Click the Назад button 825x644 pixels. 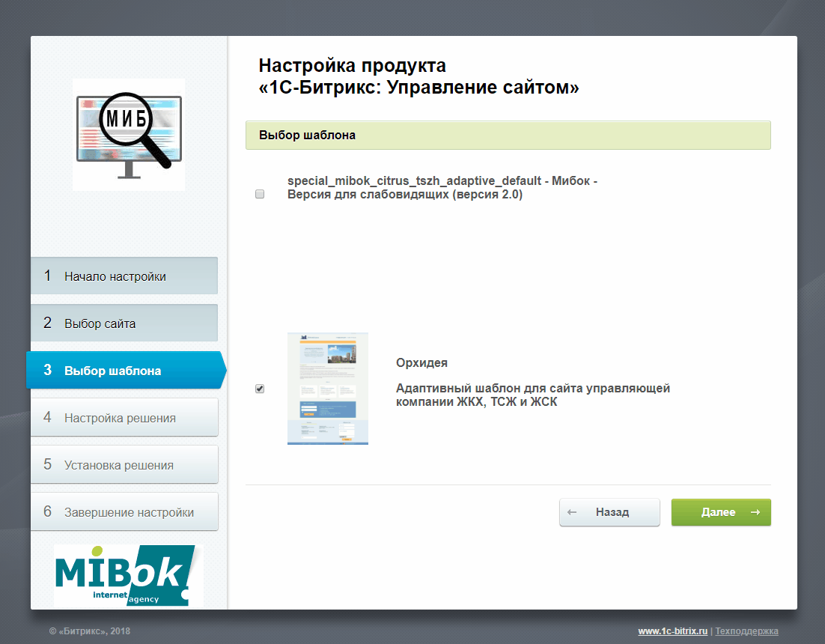(609, 512)
